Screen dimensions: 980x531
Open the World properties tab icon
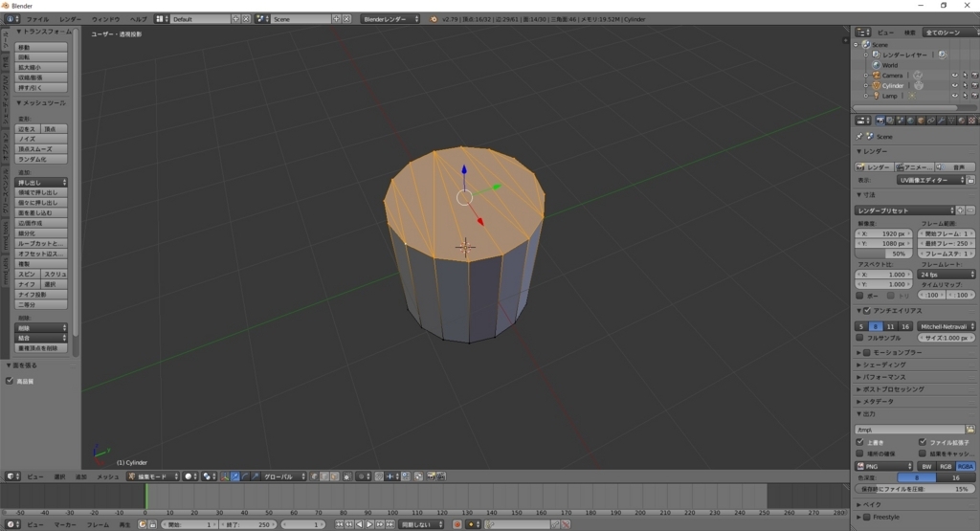[x=911, y=121]
